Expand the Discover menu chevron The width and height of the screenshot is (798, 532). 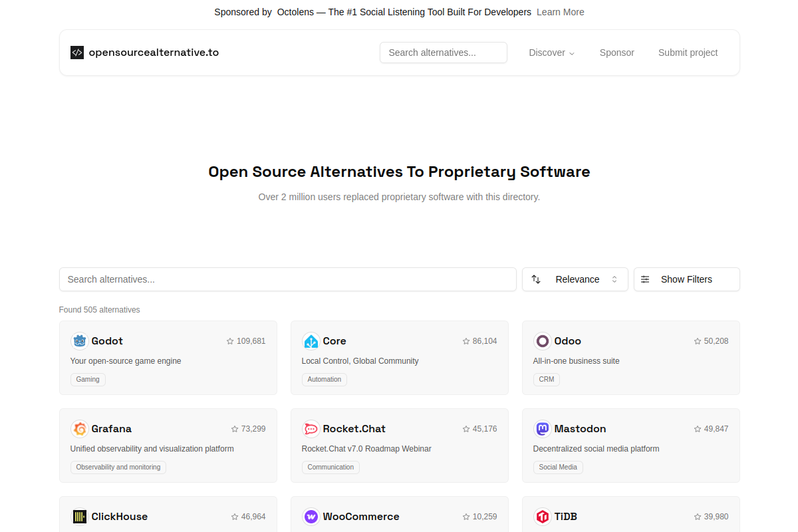point(571,53)
